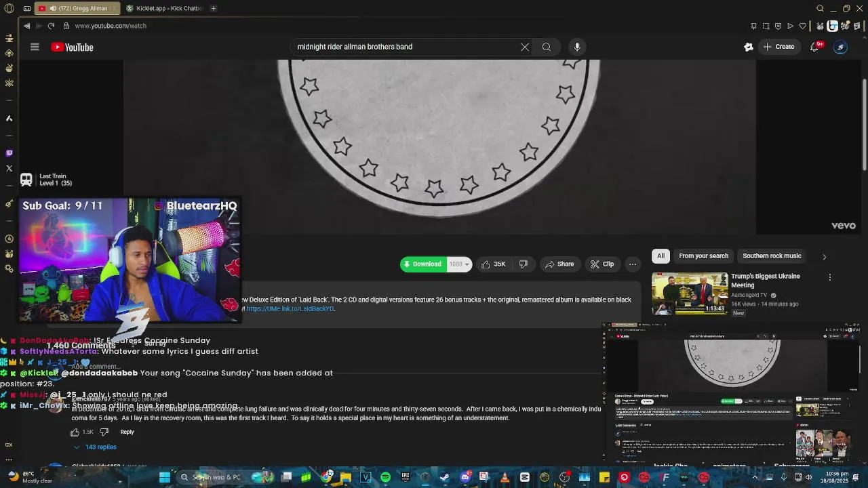
Task: Open options for Trump's Ukraine Meeting video
Action: pyautogui.click(x=829, y=277)
